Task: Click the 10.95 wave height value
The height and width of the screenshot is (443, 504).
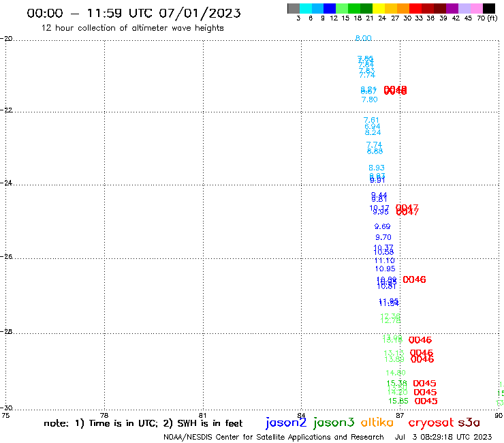Action: (385, 269)
